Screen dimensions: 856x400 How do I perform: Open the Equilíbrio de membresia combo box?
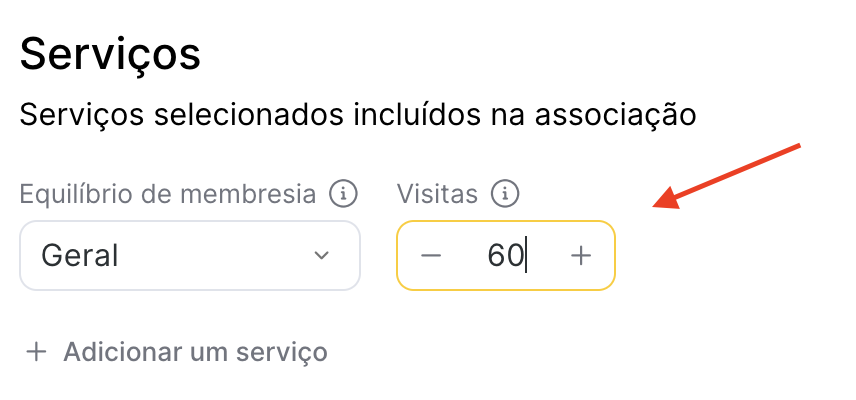pyautogui.click(x=190, y=255)
